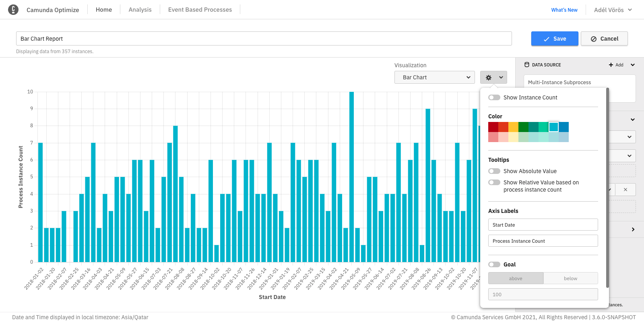Viewport: 644px width, 322px height.
Task: Open the What's New link
Action: tap(564, 10)
